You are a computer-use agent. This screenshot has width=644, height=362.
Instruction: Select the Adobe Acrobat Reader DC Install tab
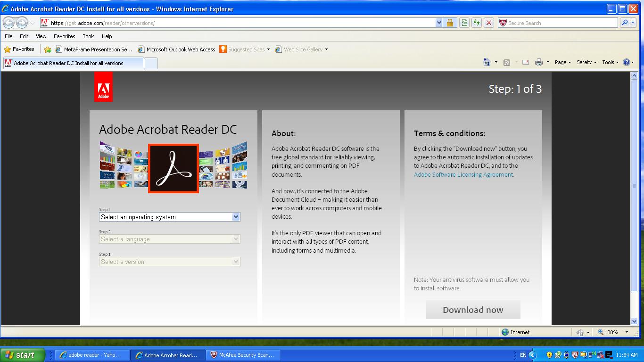[73, 63]
